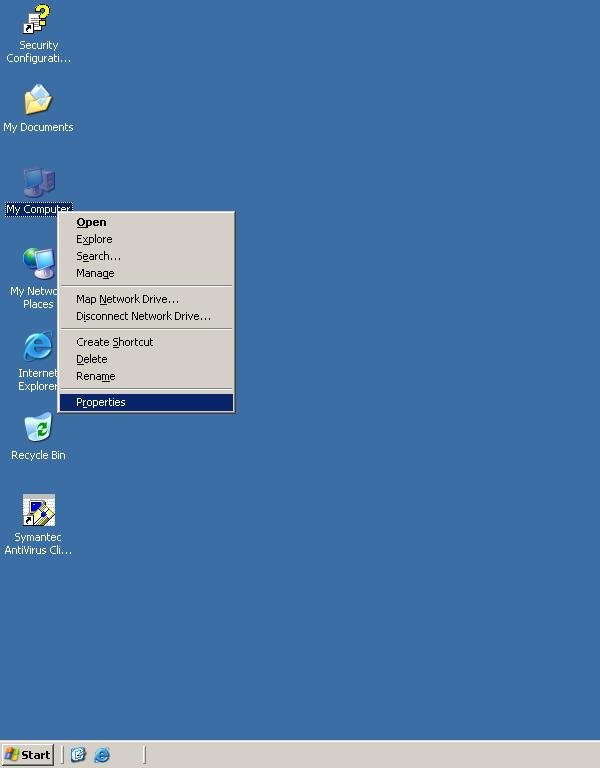Select the Symantec AntiVirus Client shortcut
Viewport: 600px width, 768px height.
point(39,510)
